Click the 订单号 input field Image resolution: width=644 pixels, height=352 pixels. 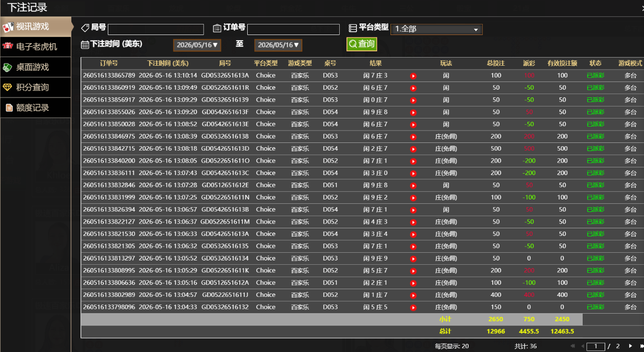[x=293, y=29]
